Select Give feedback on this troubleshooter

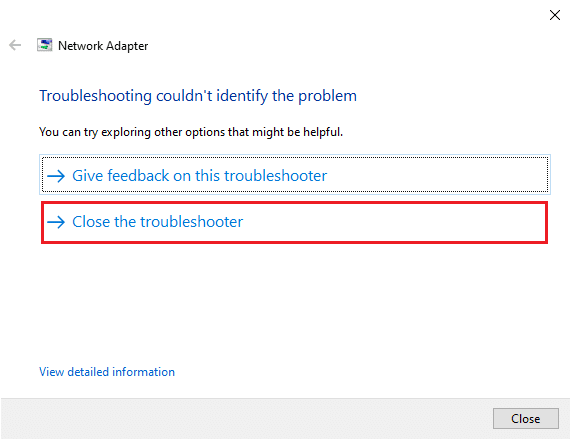[295, 174]
